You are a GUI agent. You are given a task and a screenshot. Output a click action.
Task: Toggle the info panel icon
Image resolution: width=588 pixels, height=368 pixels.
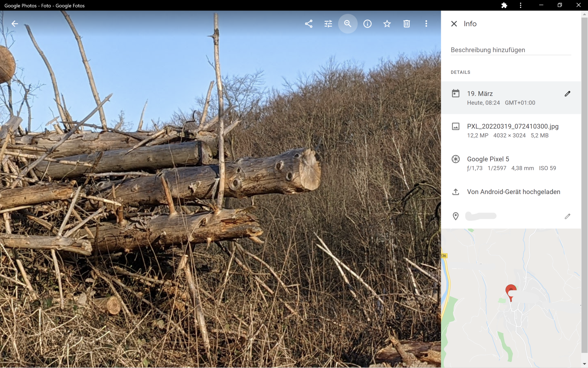367,24
